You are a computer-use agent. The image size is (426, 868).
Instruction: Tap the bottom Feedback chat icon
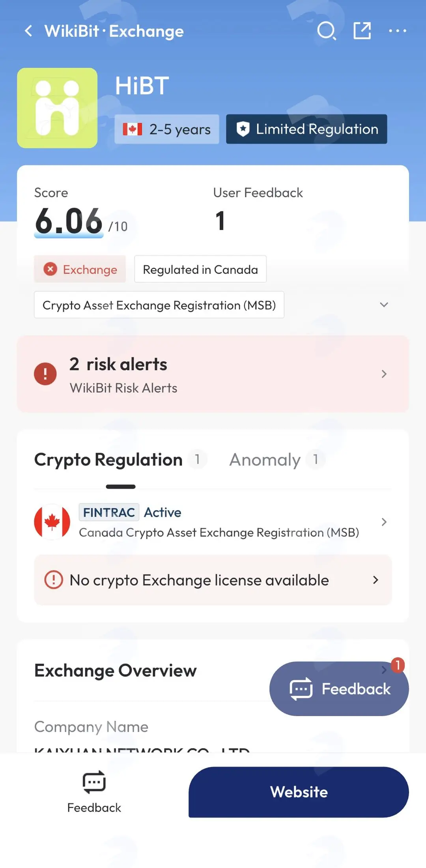coord(94,782)
